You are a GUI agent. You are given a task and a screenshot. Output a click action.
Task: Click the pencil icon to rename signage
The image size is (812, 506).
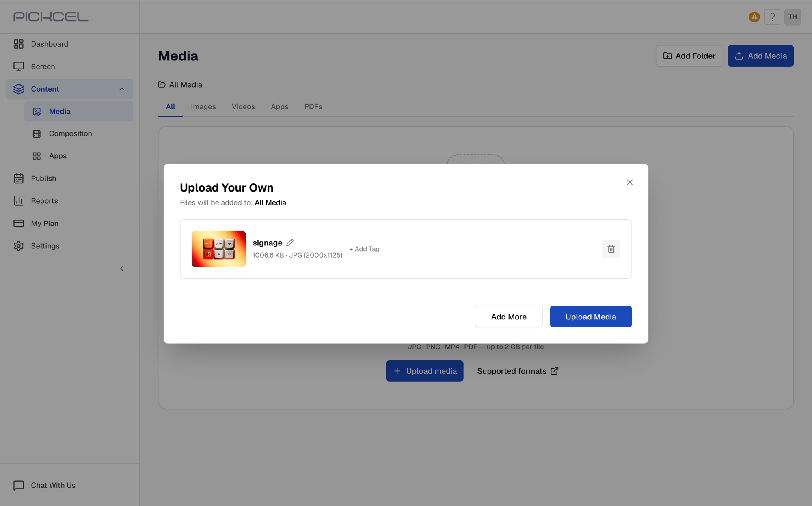tap(290, 243)
